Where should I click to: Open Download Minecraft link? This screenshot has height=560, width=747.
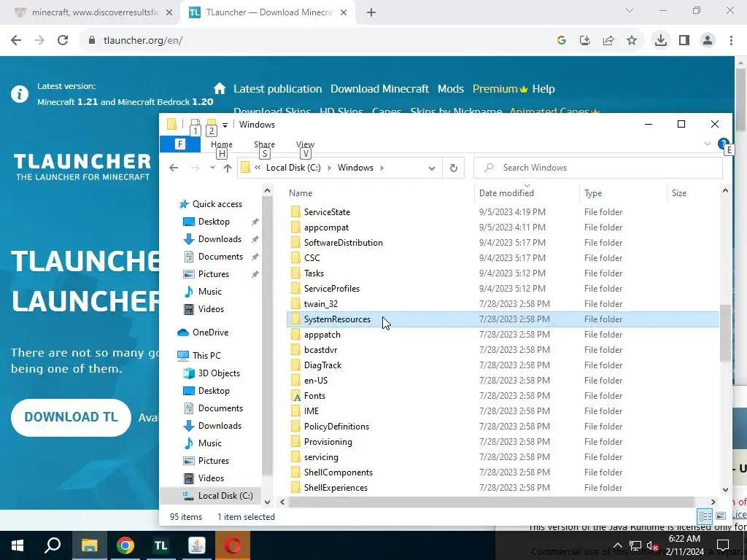point(379,88)
